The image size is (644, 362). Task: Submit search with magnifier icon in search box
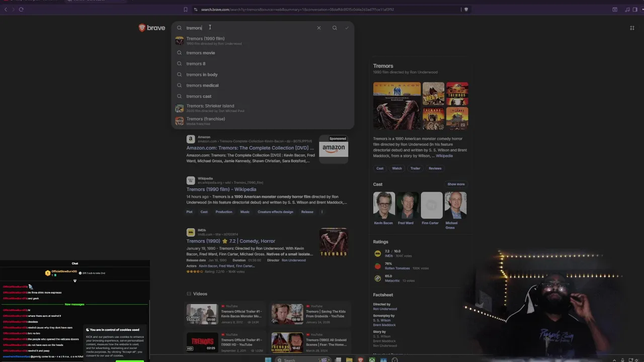[335, 28]
